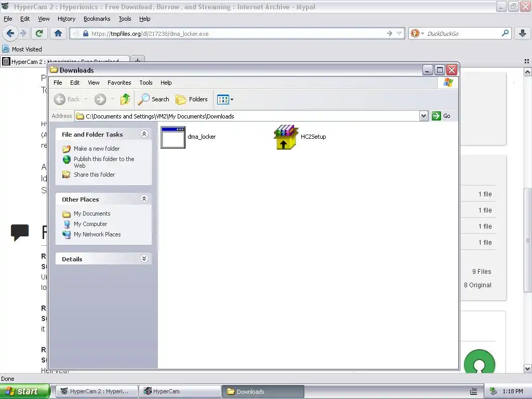532x399 pixels.
Task: Click Make a new folder task
Action: [x=97, y=149]
